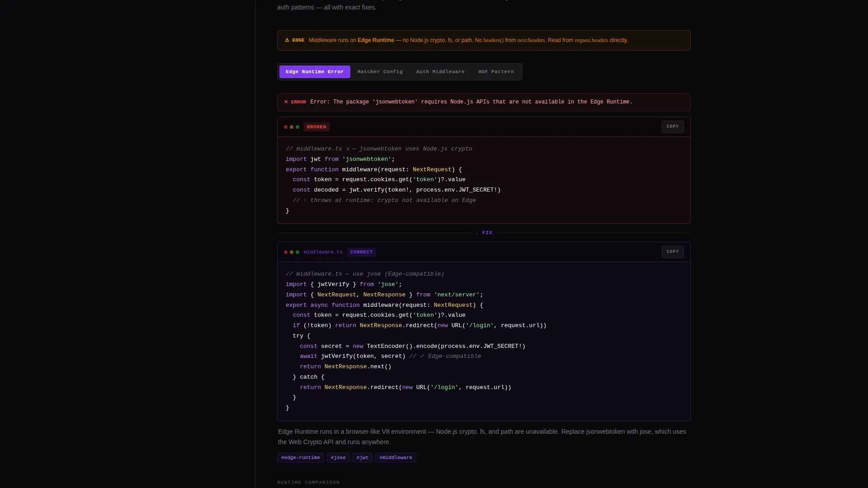Click the line with jwt.verify(token!, process.env.JWT_SECRET!)

pyautogui.click(x=397, y=190)
